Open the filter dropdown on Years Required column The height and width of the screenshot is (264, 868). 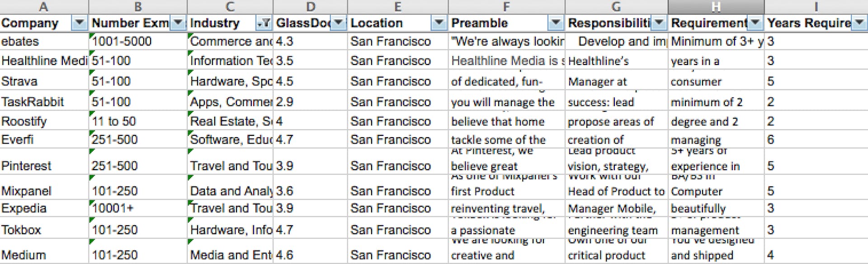(860, 23)
